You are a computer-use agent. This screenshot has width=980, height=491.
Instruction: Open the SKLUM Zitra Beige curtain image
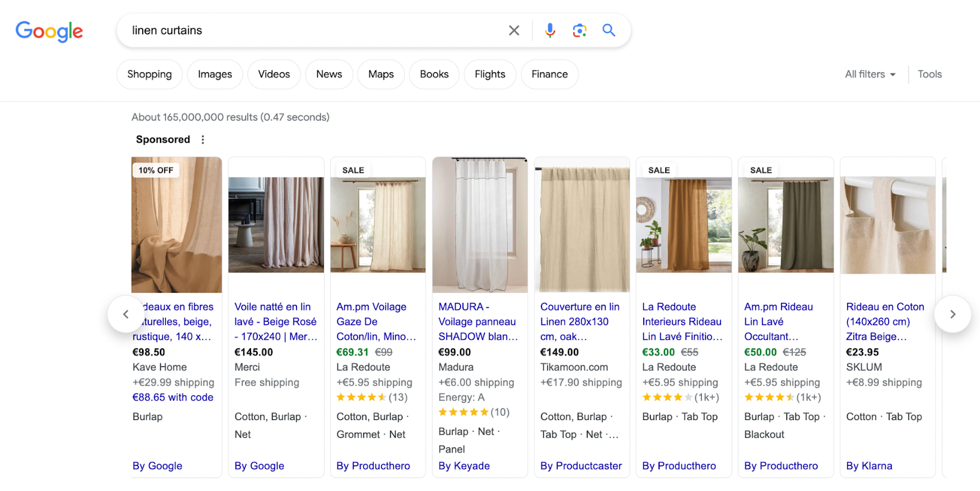pos(888,225)
